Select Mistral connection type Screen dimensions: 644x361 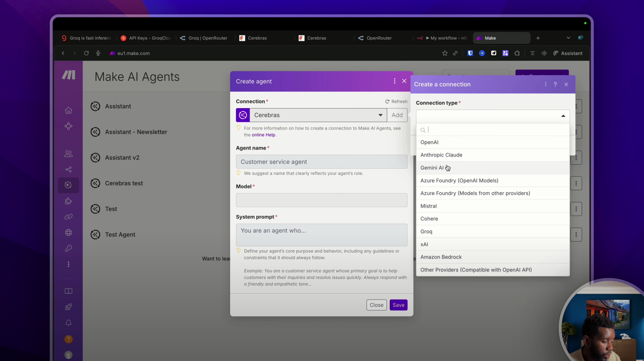coord(492,206)
